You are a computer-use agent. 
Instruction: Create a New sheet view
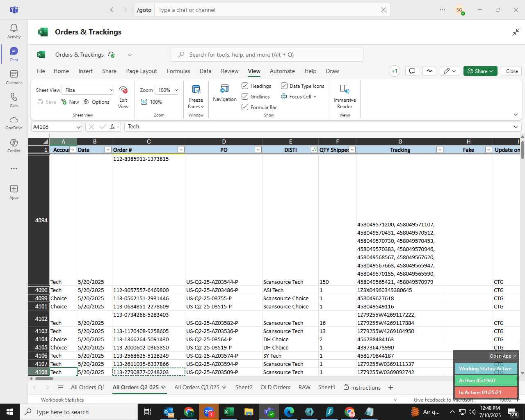click(70, 102)
